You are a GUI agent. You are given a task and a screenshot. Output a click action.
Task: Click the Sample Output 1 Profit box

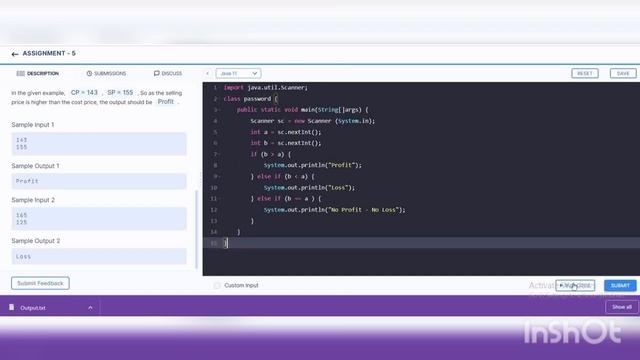[x=99, y=181]
